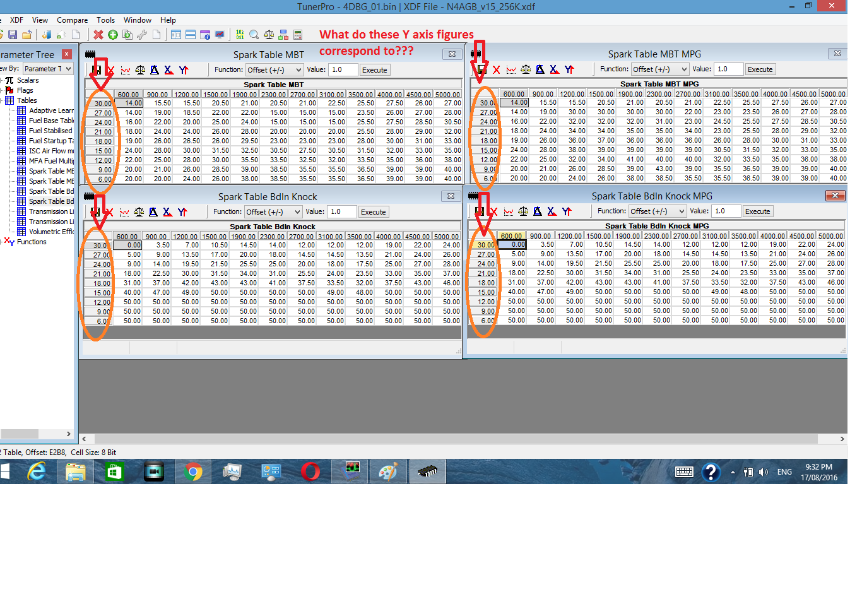Open the Tools menu
Viewport: 862px width, 616px height.
(105, 20)
